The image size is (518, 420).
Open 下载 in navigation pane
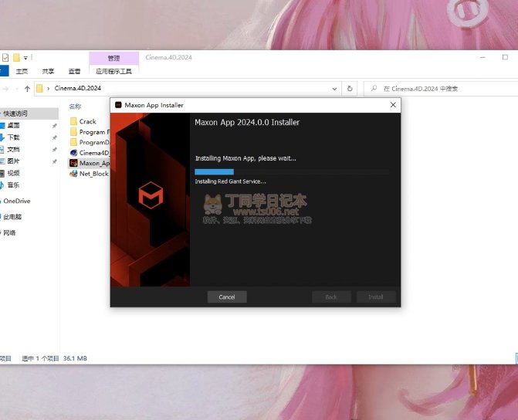[x=14, y=137]
